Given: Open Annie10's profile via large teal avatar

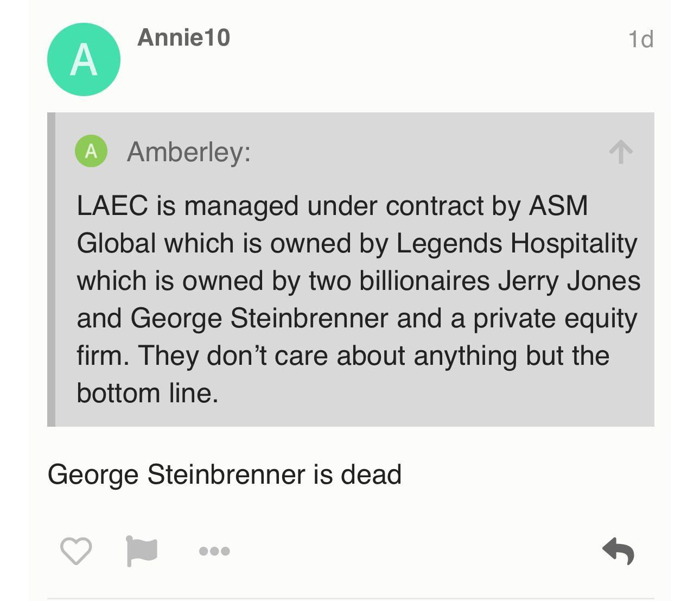Looking at the screenshot, I should [x=84, y=59].
